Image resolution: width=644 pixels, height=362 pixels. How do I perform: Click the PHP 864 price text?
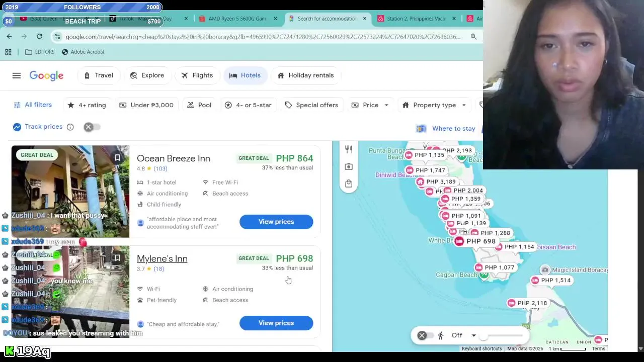click(294, 158)
